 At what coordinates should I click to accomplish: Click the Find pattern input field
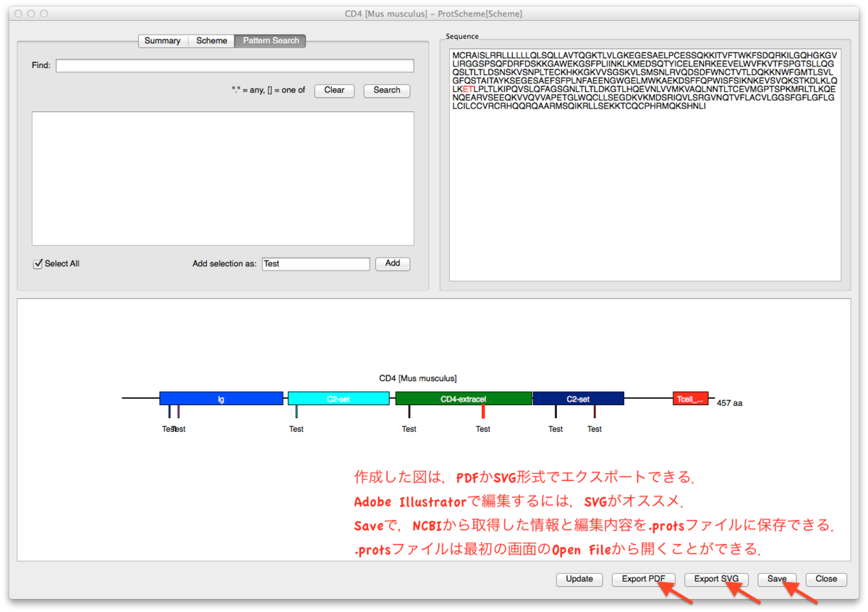[x=235, y=66]
